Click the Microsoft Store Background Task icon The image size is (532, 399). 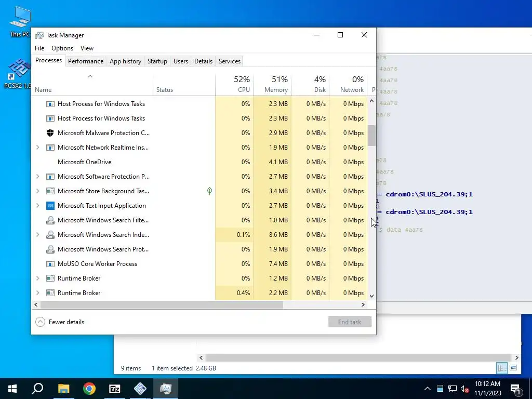(50, 191)
